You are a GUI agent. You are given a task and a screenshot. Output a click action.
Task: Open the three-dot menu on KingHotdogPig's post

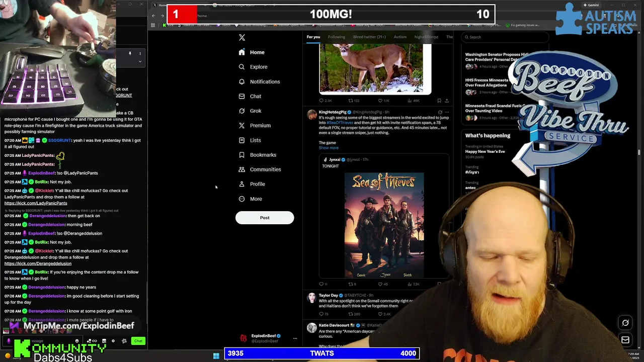click(x=447, y=112)
